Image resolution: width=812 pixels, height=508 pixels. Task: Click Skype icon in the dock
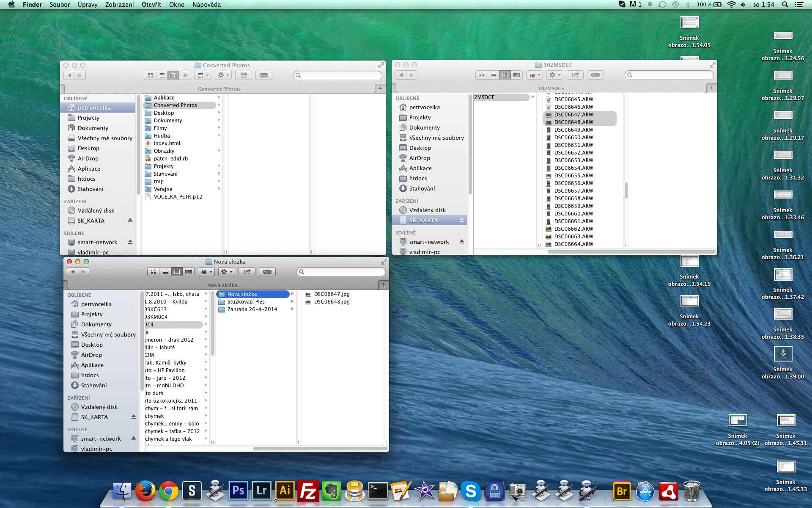coord(470,491)
